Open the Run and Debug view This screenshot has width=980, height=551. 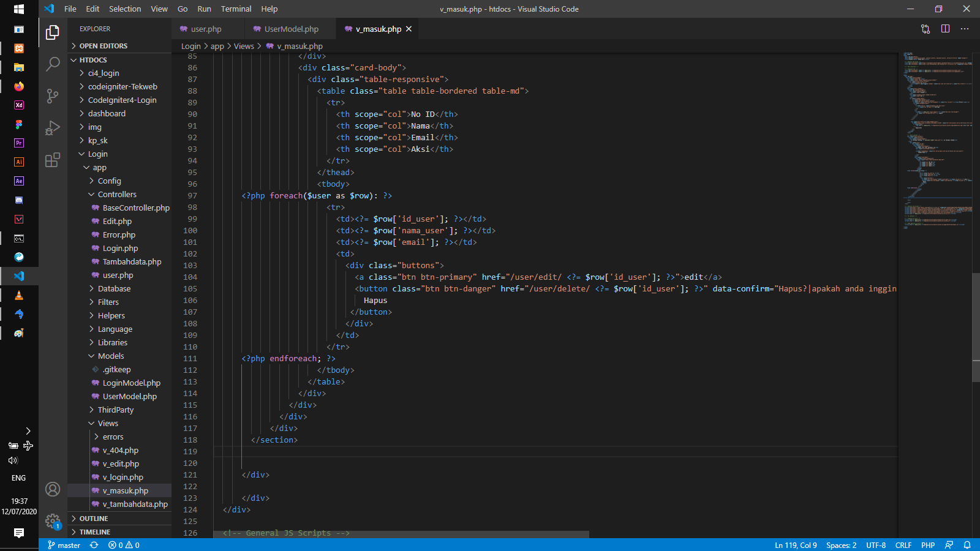pyautogui.click(x=53, y=127)
